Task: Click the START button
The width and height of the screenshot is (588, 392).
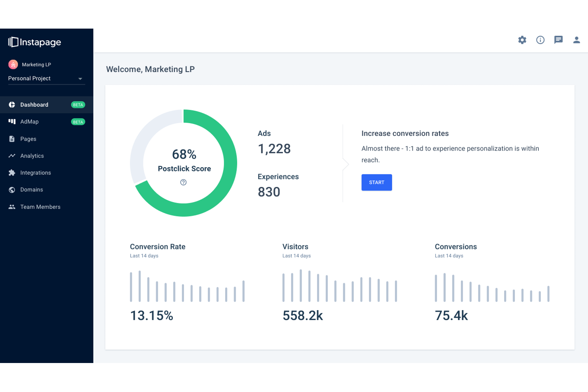Action: pyautogui.click(x=376, y=182)
